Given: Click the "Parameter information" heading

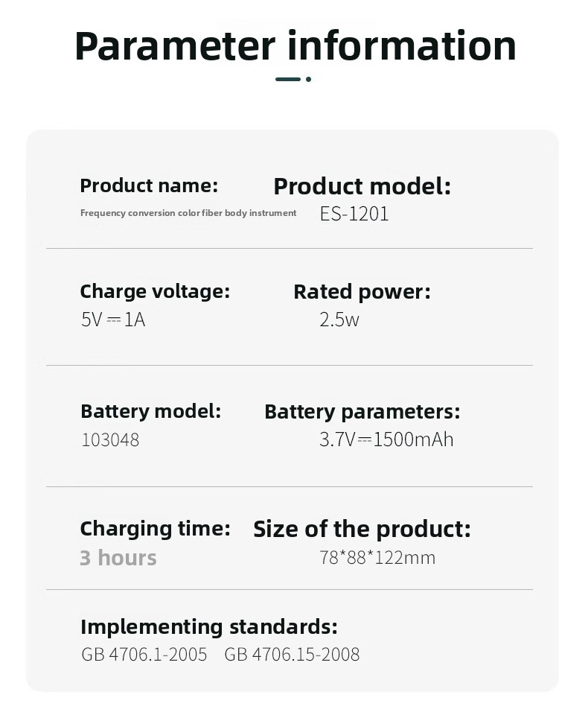Looking at the screenshot, I should [295, 45].
